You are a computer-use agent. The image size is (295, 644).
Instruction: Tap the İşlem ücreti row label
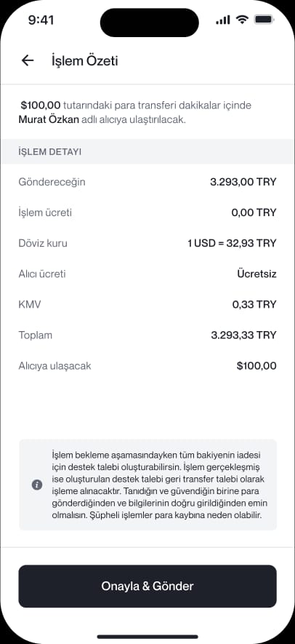click(x=45, y=212)
